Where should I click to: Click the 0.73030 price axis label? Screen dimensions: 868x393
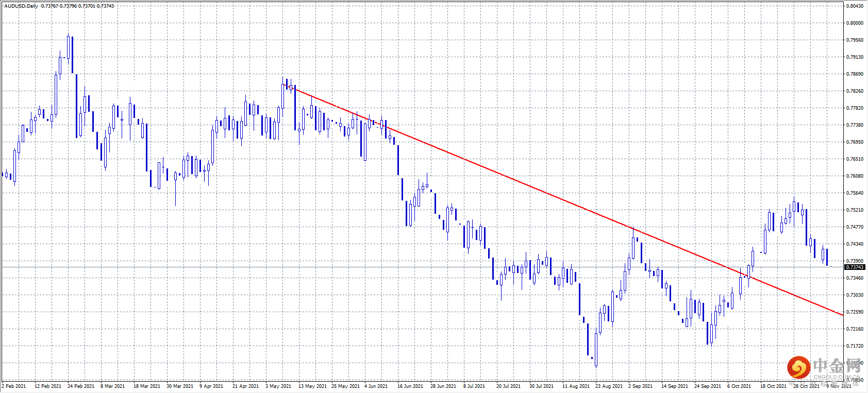(x=855, y=295)
